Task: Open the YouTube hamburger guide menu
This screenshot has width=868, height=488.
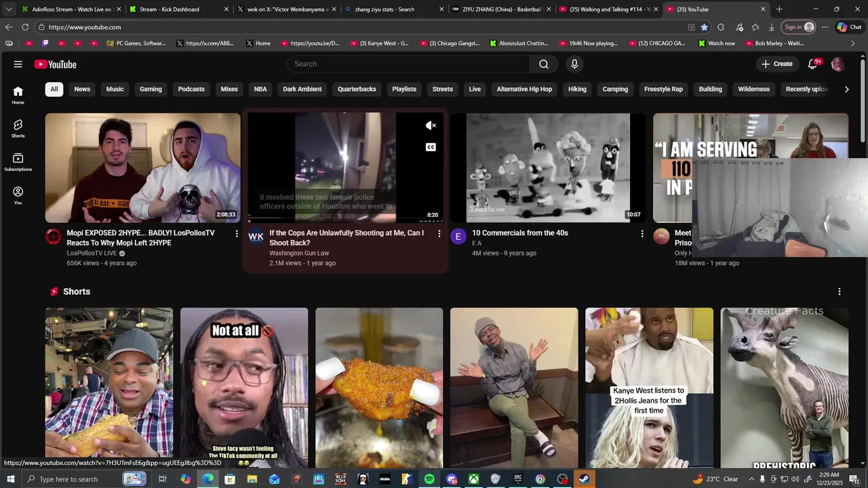Action: tap(18, 64)
